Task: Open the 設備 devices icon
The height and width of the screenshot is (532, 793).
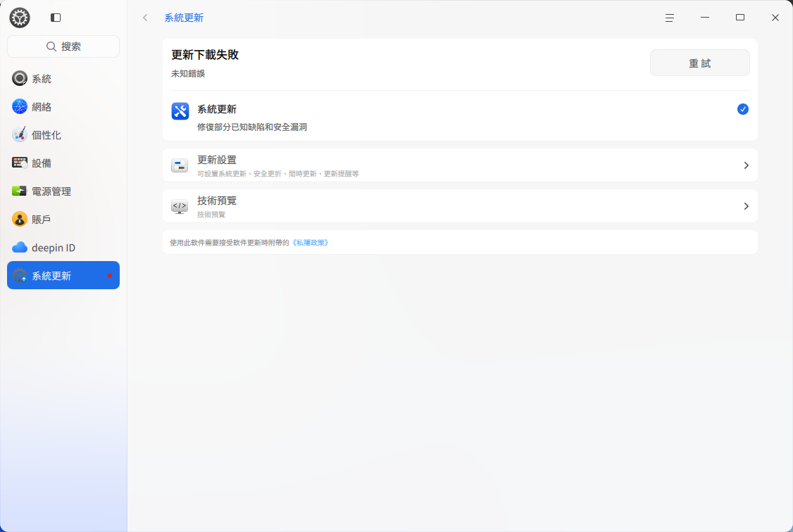Action: click(x=20, y=163)
